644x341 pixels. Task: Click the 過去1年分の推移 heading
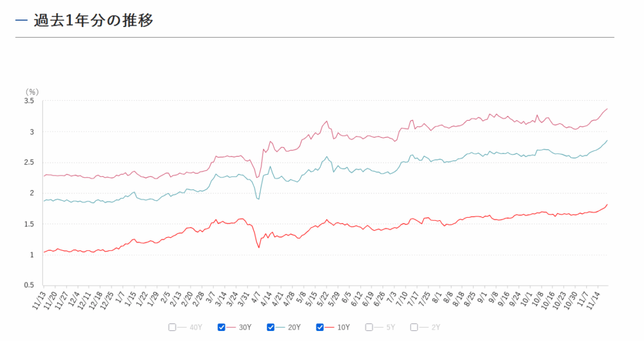tap(93, 20)
